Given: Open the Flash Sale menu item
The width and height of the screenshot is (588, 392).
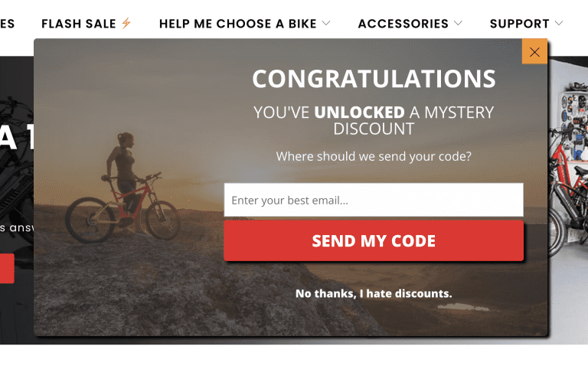Looking at the screenshot, I should click(79, 24).
